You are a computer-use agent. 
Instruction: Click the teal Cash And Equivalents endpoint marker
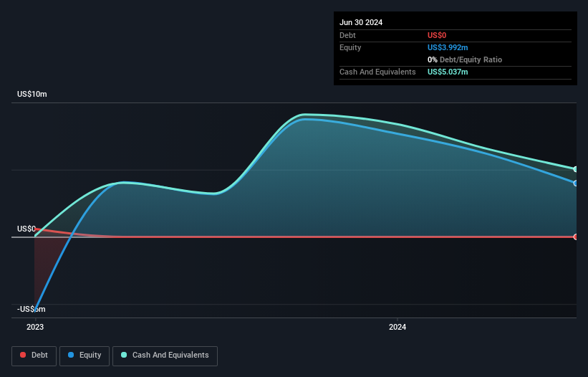576,169
